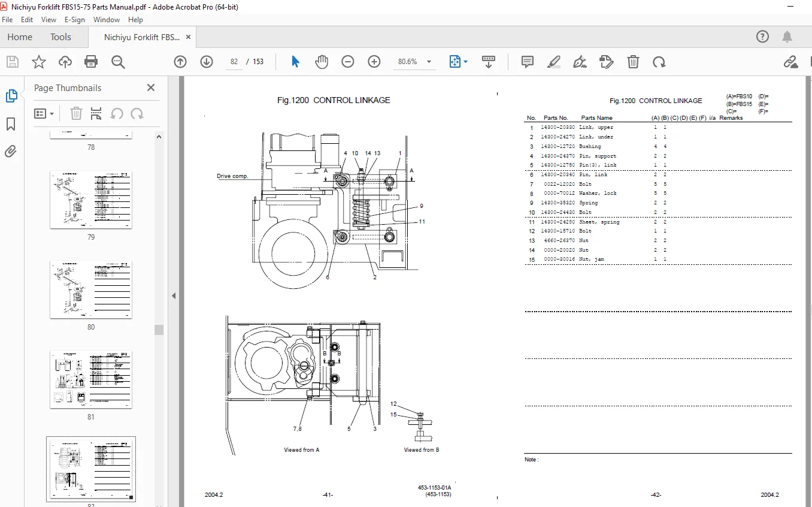Rotate thumbnail clockwise
This screenshot has width=812, height=507.
click(137, 113)
